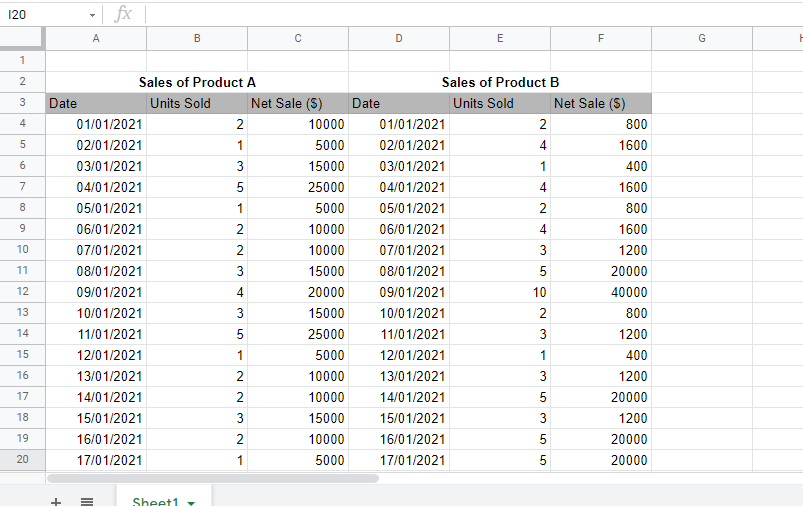Click Product A 'Net Sale ($)' header cell

click(298, 103)
